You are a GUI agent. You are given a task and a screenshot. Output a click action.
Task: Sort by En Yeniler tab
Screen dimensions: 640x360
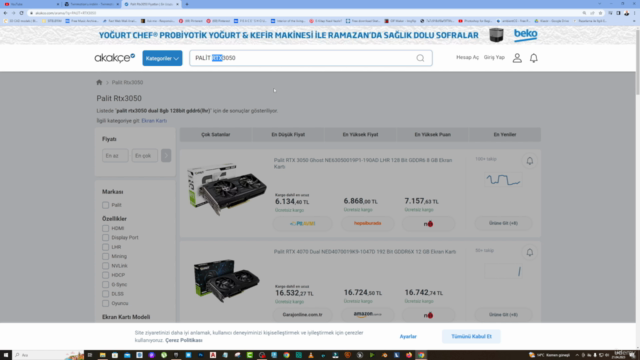coord(505,134)
